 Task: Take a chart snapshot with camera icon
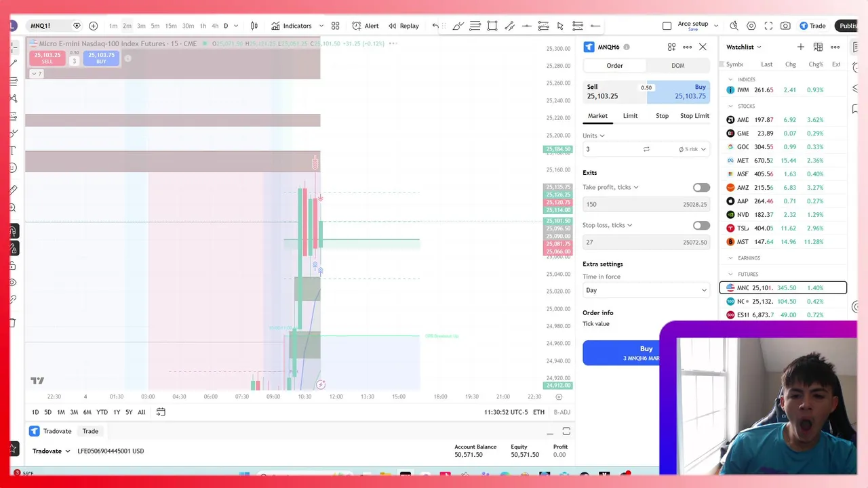click(785, 26)
